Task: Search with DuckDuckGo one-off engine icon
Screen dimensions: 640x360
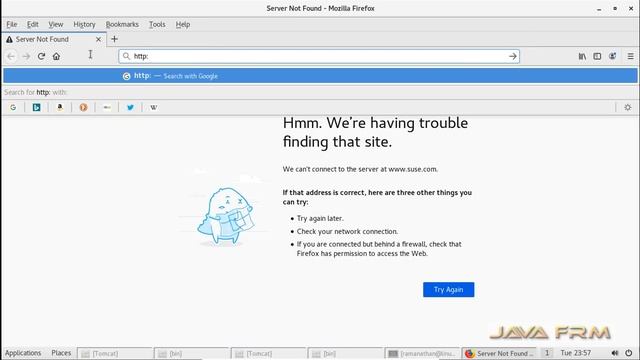Action: click(x=83, y=107)
